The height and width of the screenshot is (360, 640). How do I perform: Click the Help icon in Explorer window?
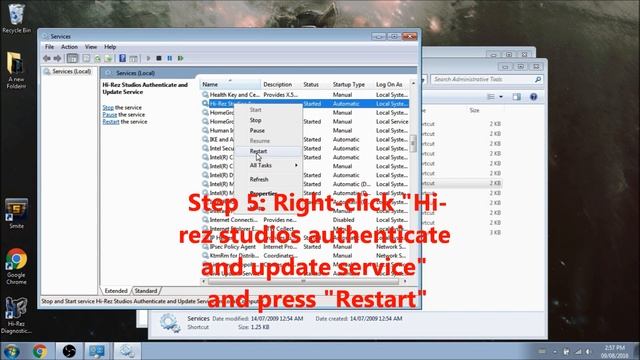pyautogui.click(x=533, y=97)
